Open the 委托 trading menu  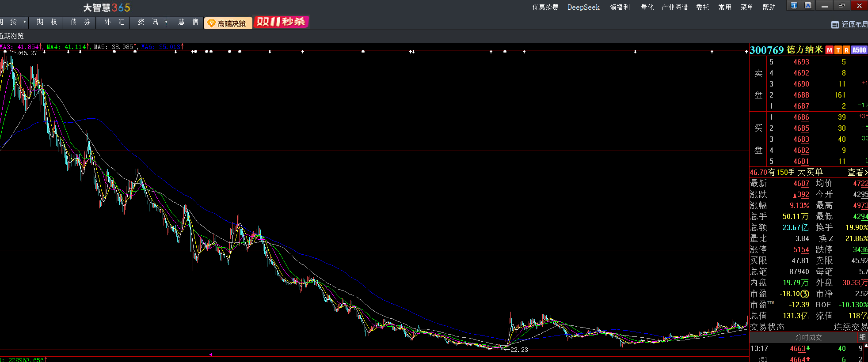click(703, 7)
